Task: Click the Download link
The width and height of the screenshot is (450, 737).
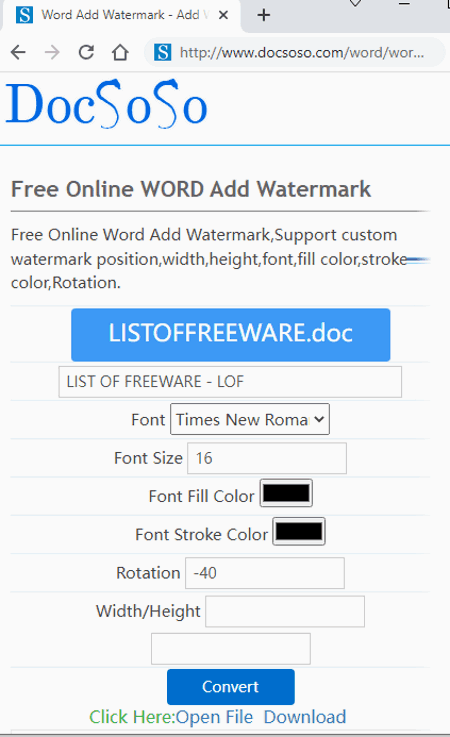Action: (x=305, y=717)
